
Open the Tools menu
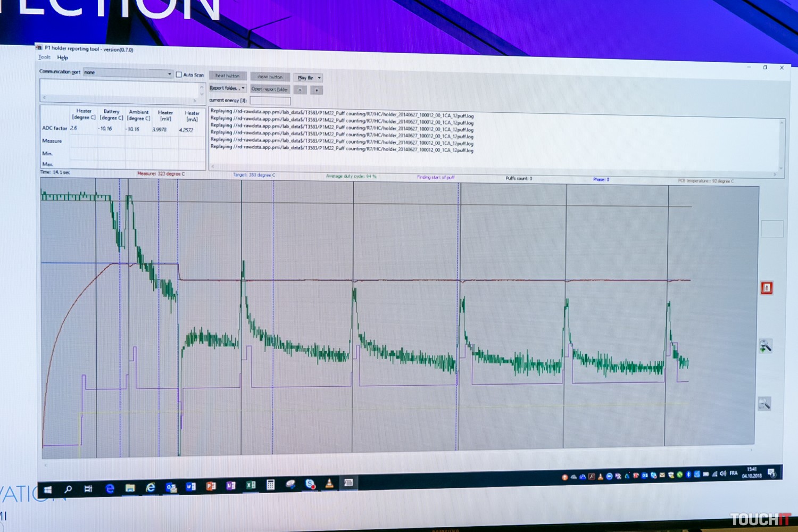(x=44, y=57)
